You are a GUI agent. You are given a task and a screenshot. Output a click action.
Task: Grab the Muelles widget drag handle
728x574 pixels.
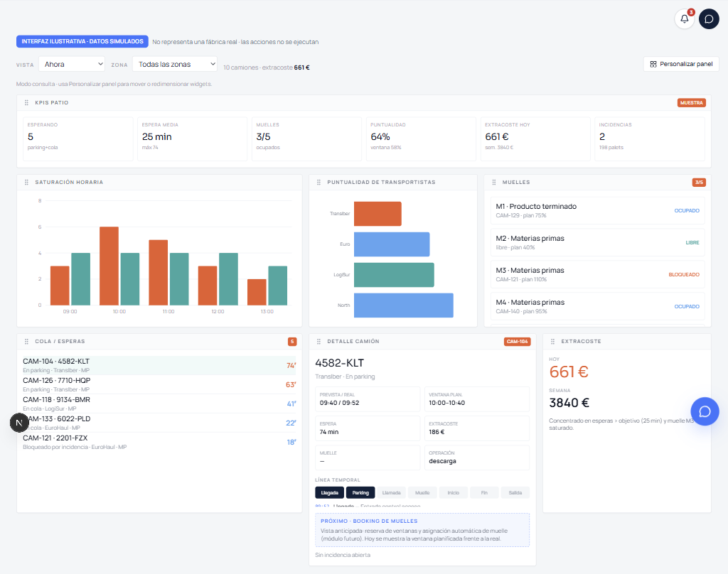point(493,183)
